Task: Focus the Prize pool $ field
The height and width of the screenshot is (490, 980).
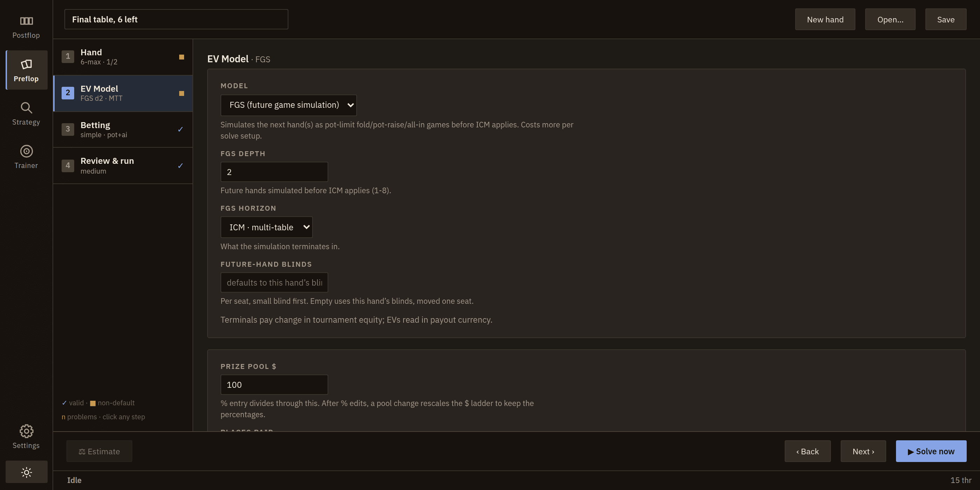Action: [274, 385]
